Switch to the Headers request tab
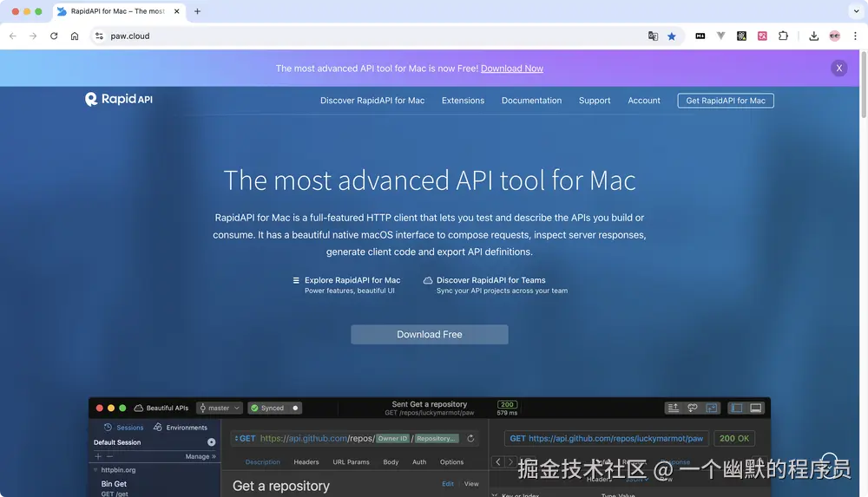The height and width of the screenshot is (497, 868). click(306, 461)
